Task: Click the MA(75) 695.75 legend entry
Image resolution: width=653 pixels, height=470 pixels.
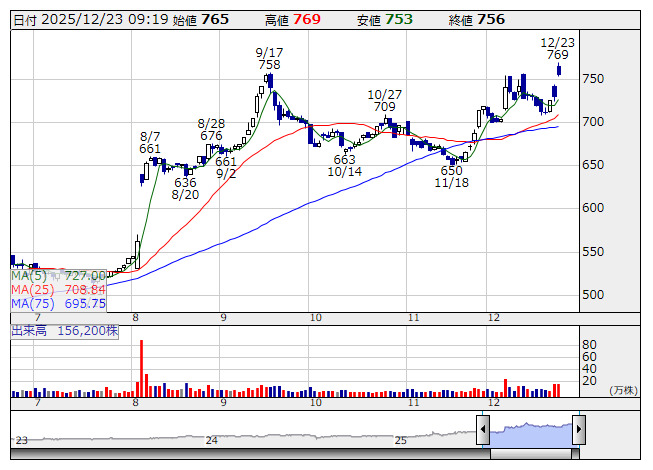Action: [x=58, y=303]
